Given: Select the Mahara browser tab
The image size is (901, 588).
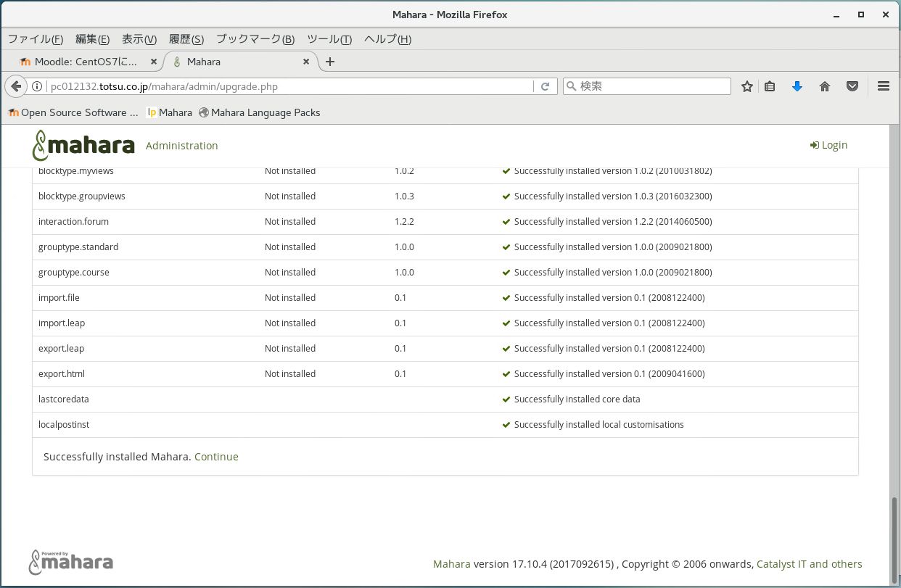Looking at the screenshot, I should [242, 62].
